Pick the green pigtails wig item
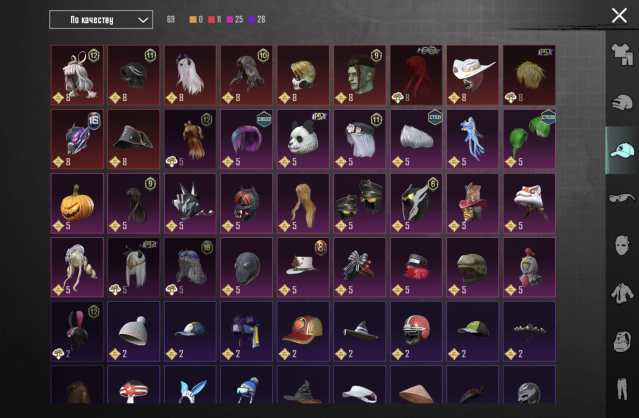The image size is (639, 418). pyautogui.click(x=529, y=139)
